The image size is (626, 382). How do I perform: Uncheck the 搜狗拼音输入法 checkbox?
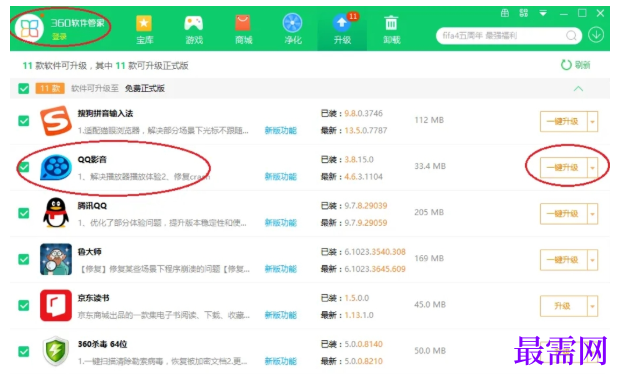[x=24, y=121]
